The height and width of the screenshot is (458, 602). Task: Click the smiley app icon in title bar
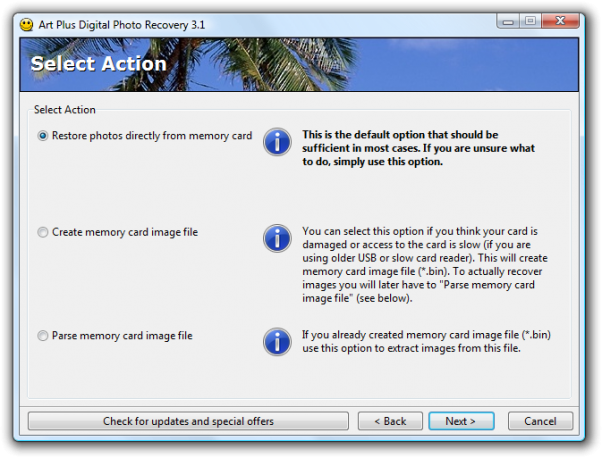coord(26,25)
